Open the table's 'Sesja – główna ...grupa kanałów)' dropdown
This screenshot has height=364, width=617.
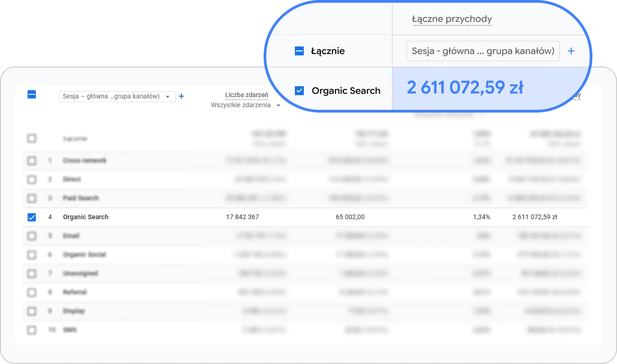point(117,96)
